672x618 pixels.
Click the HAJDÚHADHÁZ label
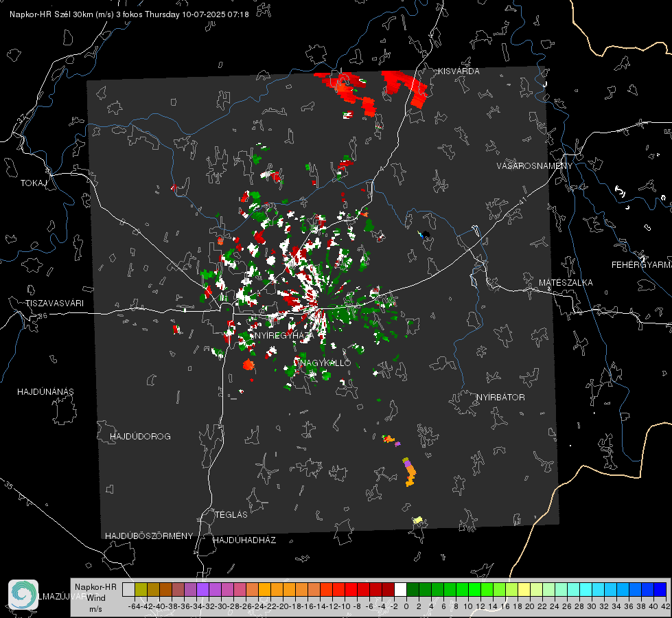point(244,540)
